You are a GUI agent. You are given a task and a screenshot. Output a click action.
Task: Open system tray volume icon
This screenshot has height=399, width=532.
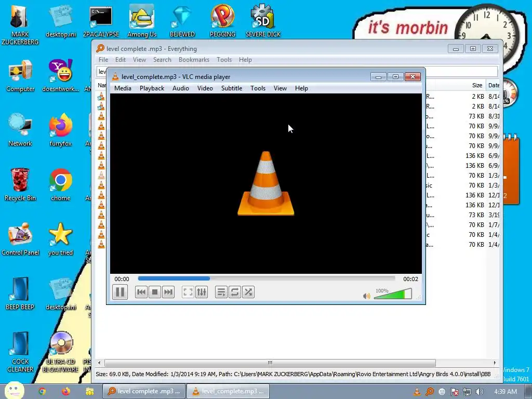tap(479, 392)
